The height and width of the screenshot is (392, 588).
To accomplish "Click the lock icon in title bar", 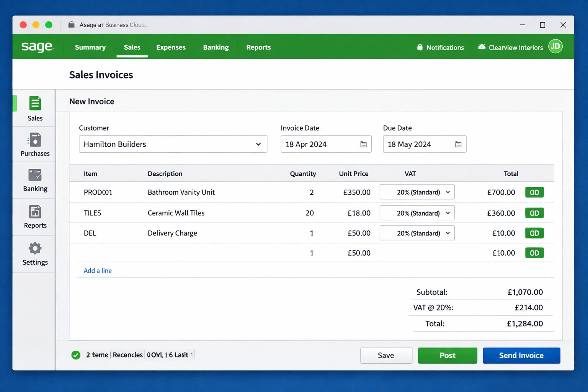I will pos(71,24).
